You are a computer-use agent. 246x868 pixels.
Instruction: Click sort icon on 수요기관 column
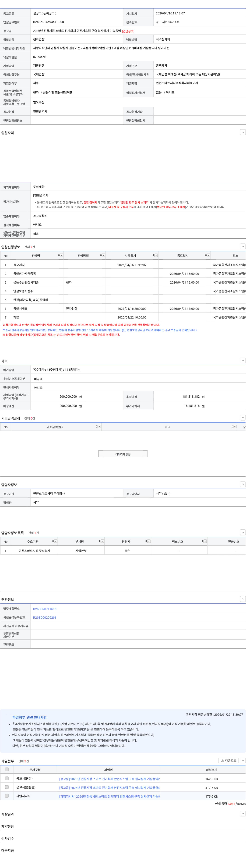53,541
